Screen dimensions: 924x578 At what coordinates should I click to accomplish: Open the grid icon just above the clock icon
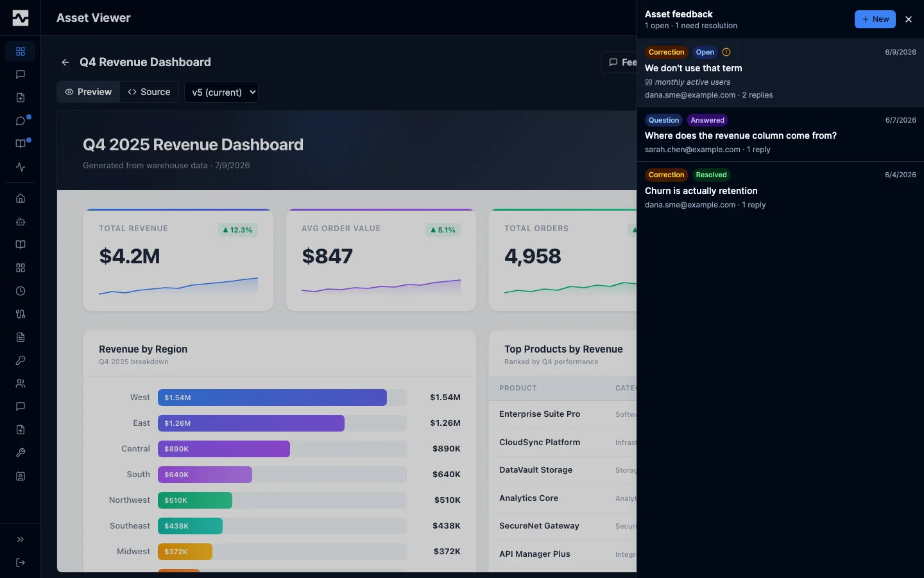[x=21, y=268]
